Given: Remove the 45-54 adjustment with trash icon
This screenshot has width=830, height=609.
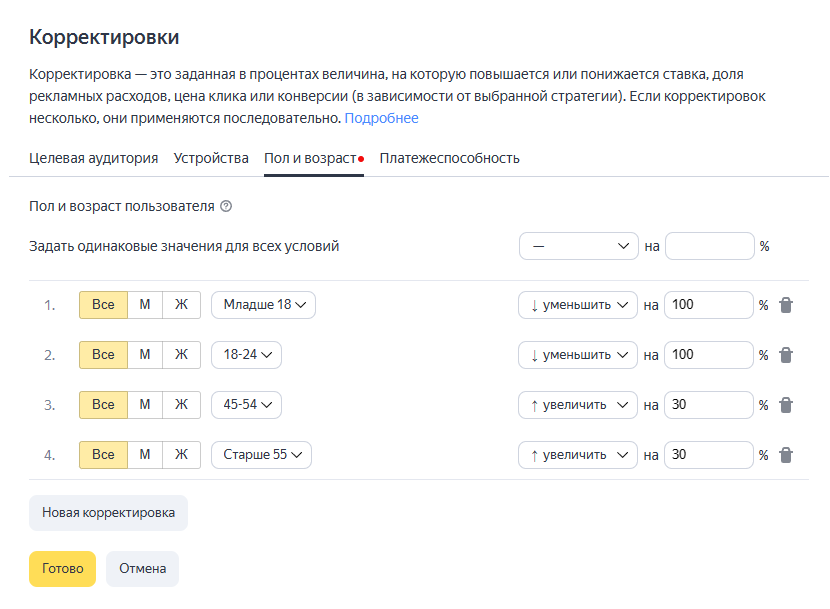Looking at the screenshot, I should (x=786, y=405).
